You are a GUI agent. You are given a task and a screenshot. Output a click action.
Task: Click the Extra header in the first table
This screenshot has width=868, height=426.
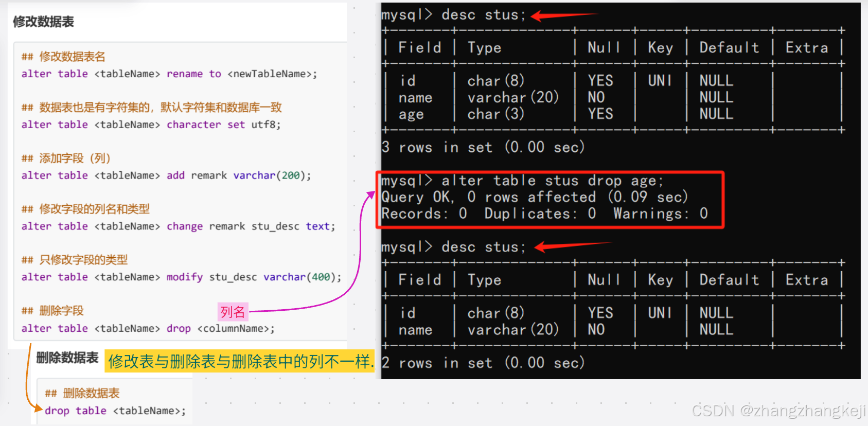click(807, 48)
